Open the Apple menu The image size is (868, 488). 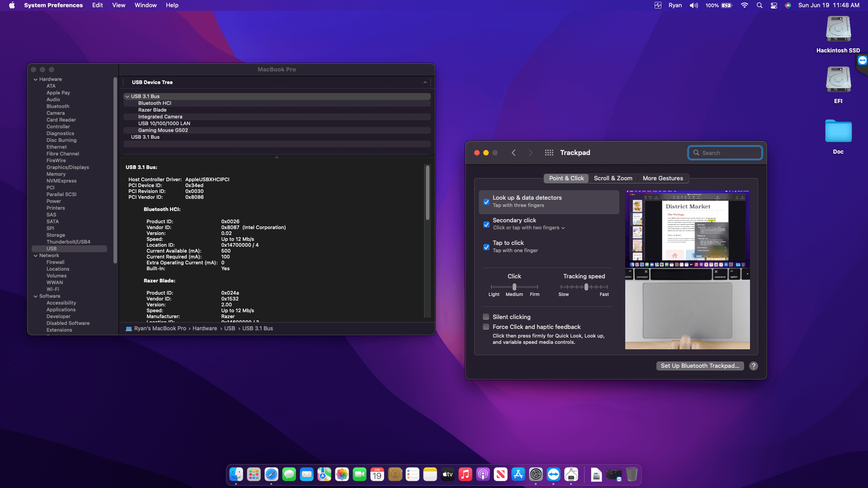coord(12,5)
